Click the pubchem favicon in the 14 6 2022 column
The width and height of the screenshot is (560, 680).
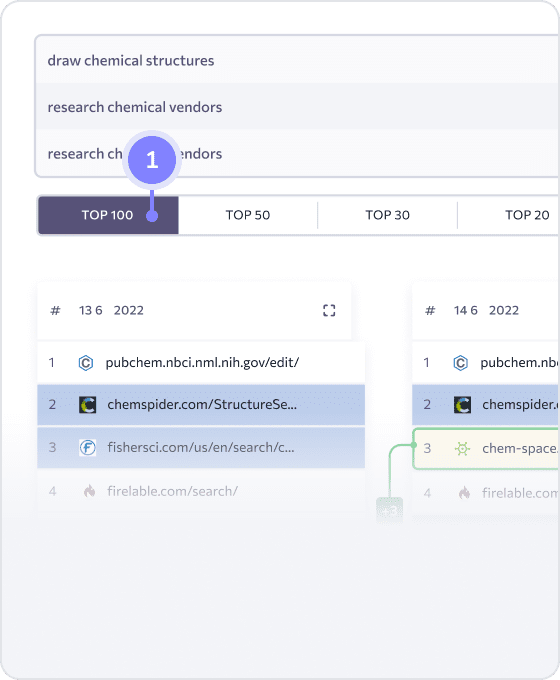click(x=461, y=363)
